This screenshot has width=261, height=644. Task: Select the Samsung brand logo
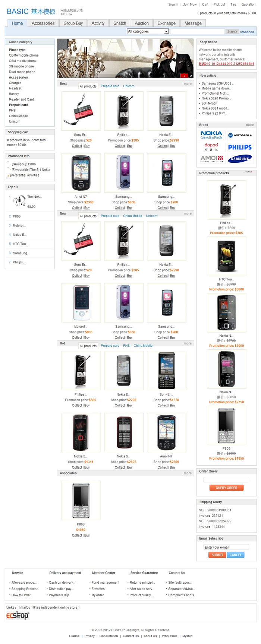tap(240, 159)
